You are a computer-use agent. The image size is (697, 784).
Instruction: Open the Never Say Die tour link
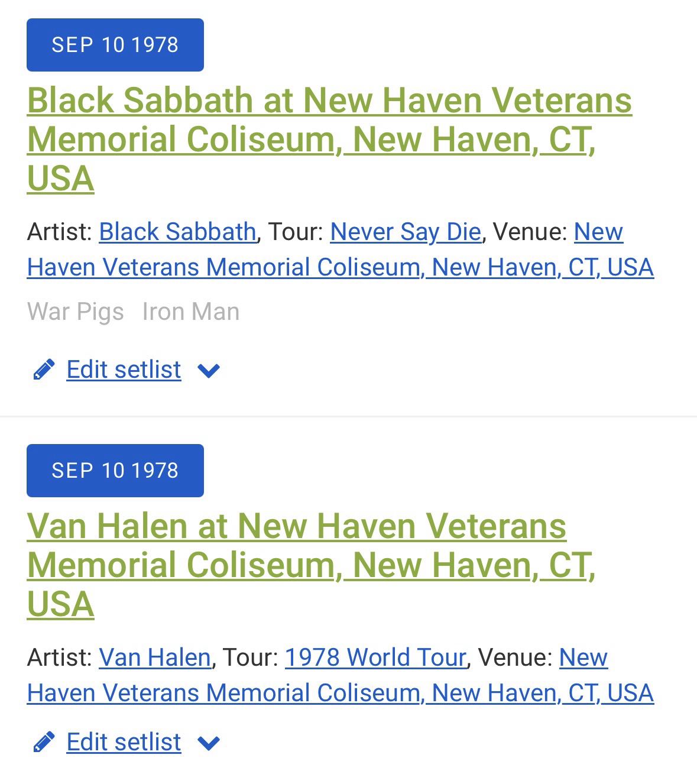pyautogui.click(x=405, y=232)
